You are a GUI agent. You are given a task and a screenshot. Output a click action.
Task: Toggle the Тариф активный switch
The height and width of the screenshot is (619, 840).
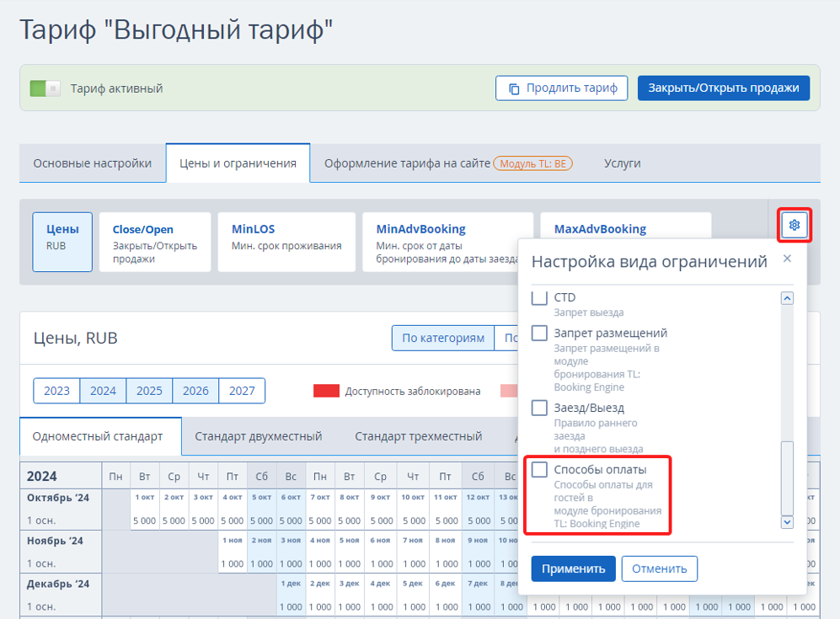pyautogui.click(x=45, y=88)
